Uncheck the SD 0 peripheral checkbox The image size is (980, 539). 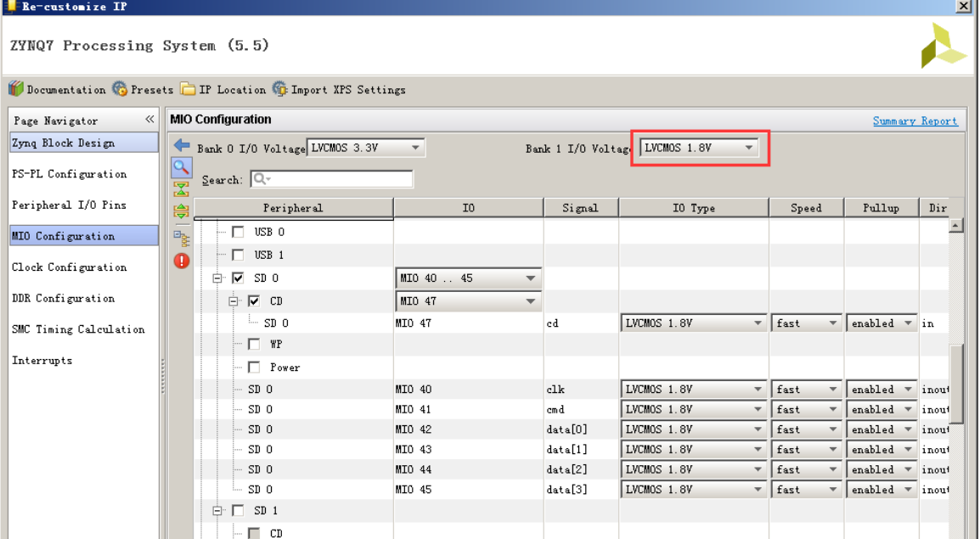pos(238,278)
